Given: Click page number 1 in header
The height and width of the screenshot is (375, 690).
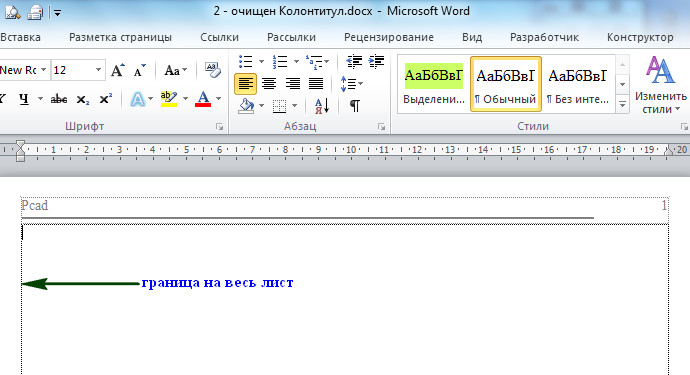Looking at the screenshot, I should pos(664,205).
